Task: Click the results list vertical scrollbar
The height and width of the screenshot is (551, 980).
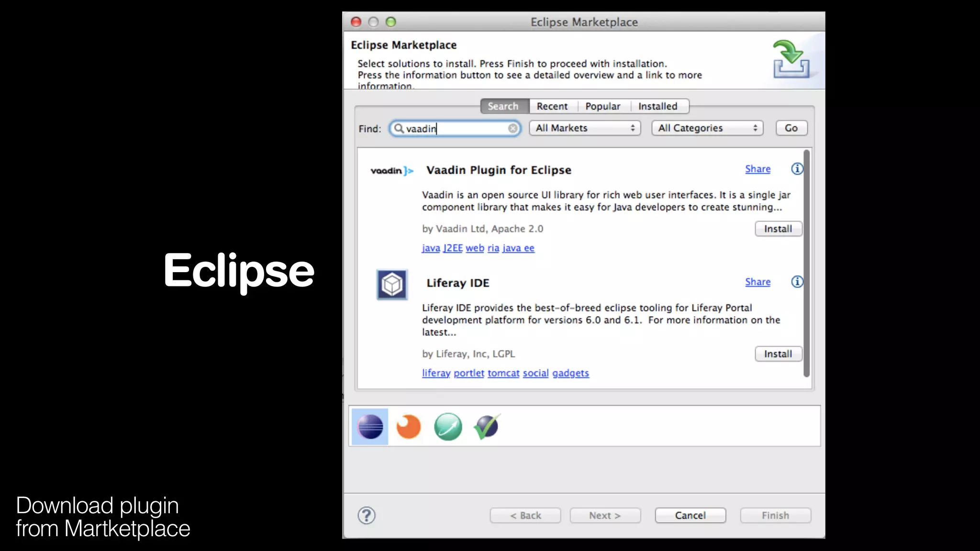Action: click(x=806, y=263)
